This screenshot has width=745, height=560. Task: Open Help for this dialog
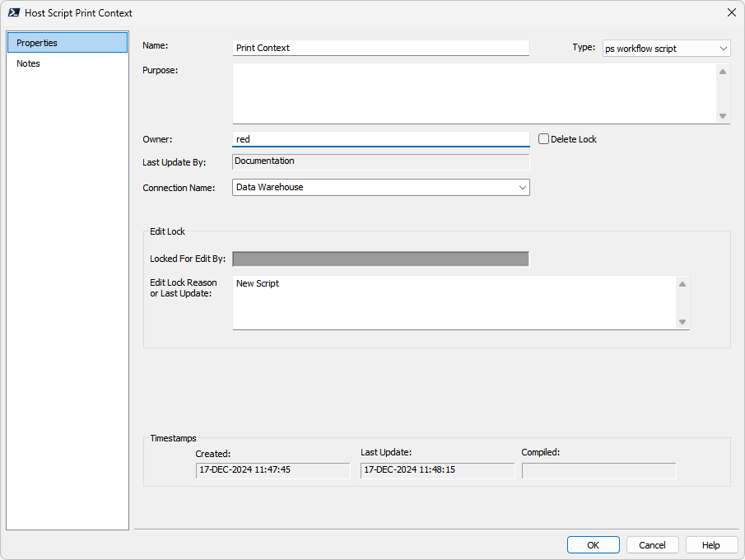pos(711,545)
